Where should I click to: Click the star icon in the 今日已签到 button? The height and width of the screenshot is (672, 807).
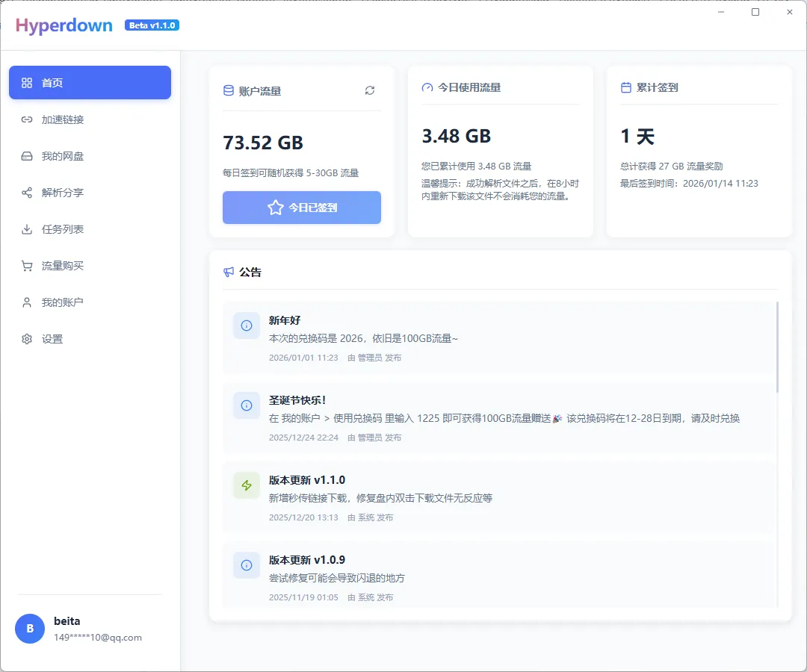275,208
